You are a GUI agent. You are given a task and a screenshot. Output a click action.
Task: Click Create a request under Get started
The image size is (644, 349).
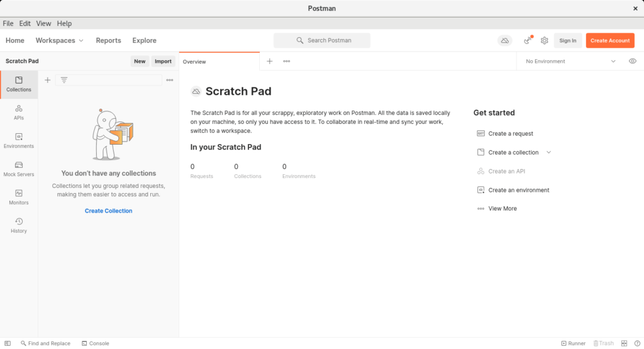tap(511, 133)
